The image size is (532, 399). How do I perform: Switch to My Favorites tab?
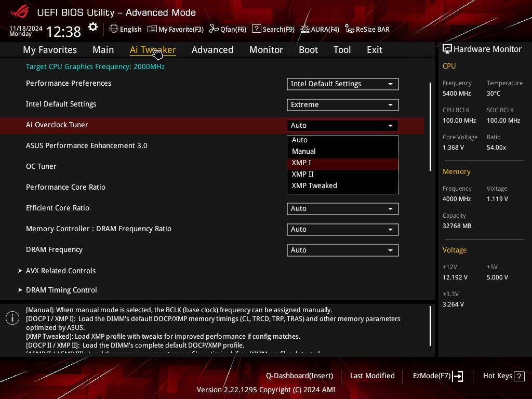pos(50,50)
